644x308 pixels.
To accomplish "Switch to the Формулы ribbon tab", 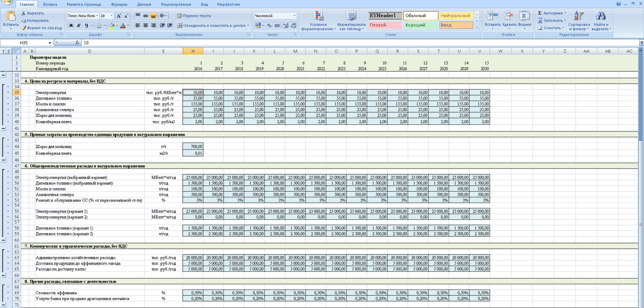I will 119,4.
